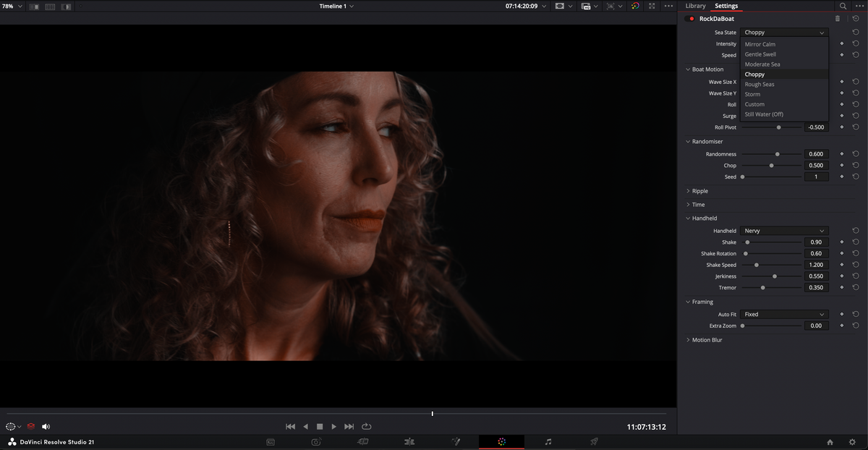
Task: Toggle loop playback
Action: (367, 427)
